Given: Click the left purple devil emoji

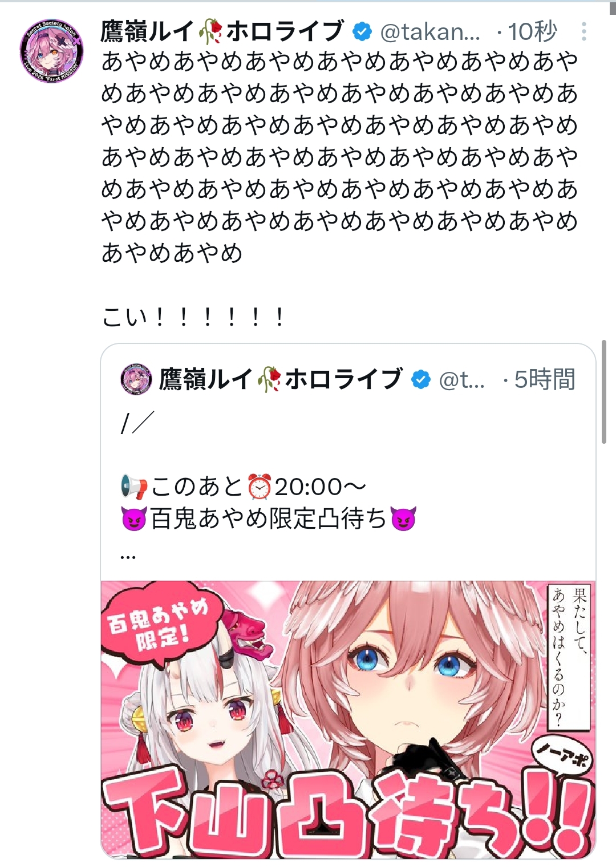Looking at the screenshot, I should point(134,518).
